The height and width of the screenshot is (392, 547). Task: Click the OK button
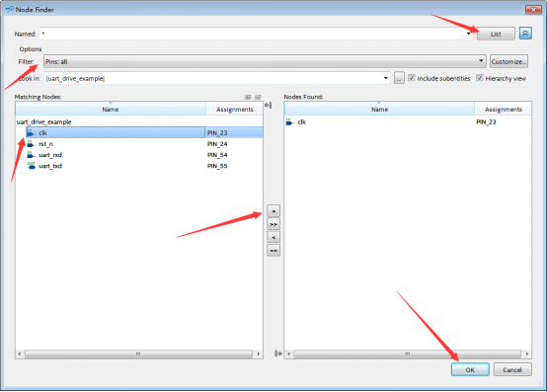click(470, 369)
